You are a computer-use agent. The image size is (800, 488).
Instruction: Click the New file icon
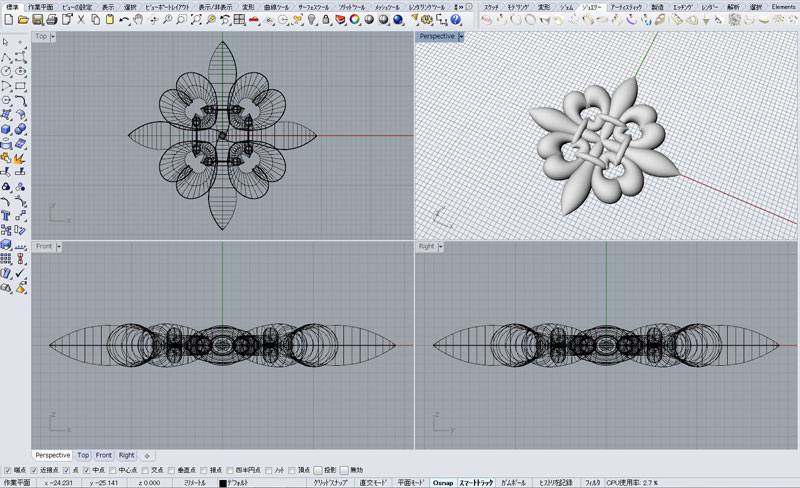click(x=7, y=20)
